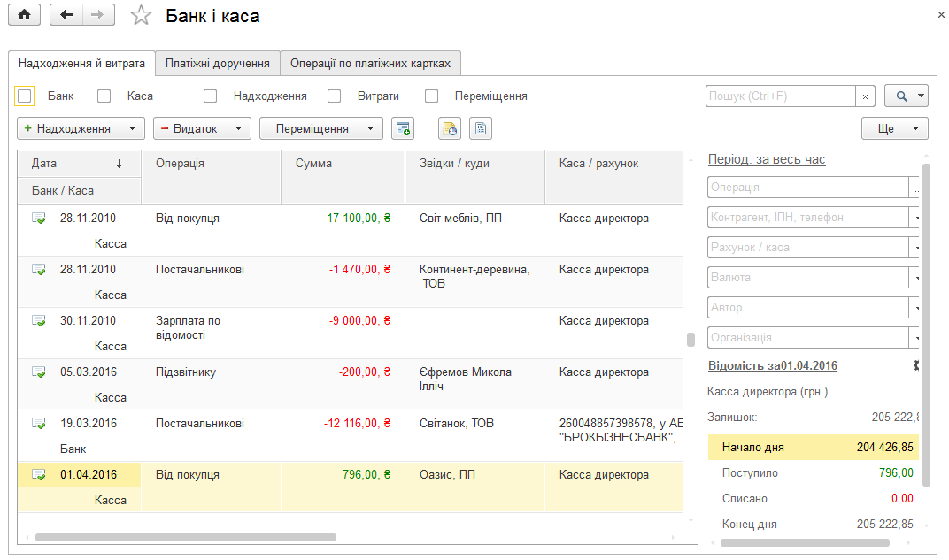This screenshot has height=560, width=949.
Task: Open the − Видаток dropdown button
Action: tap(202, 128)
